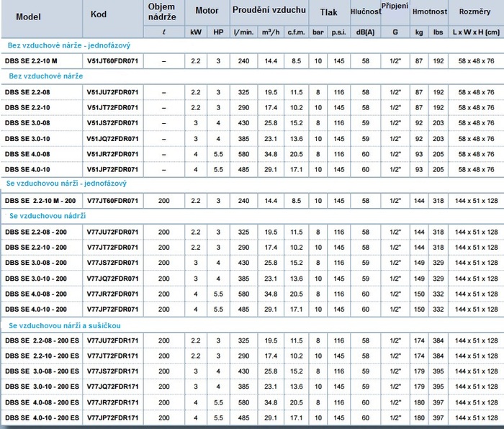Click code V51JR72FDR071
The width and height of the screenshot is (504, 429).
[x=112, y=154]
